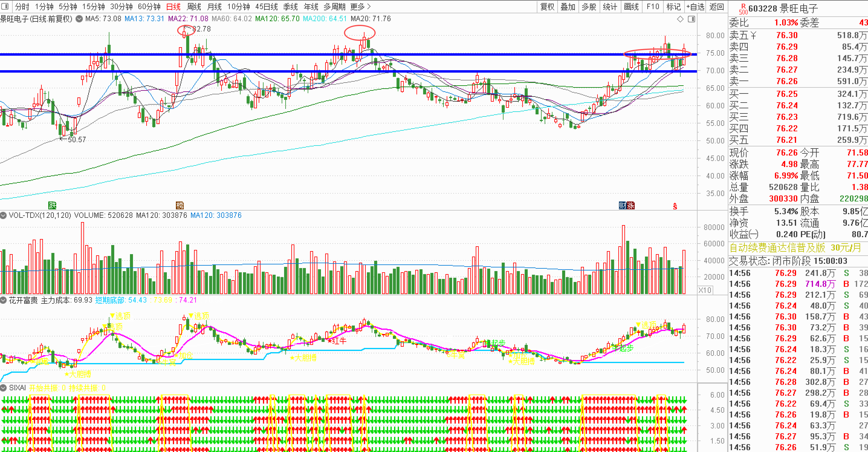Click the 现价 76.26 value
This screenshot has height=452, width=868.
pyautogui.click(x=787, y=153)
